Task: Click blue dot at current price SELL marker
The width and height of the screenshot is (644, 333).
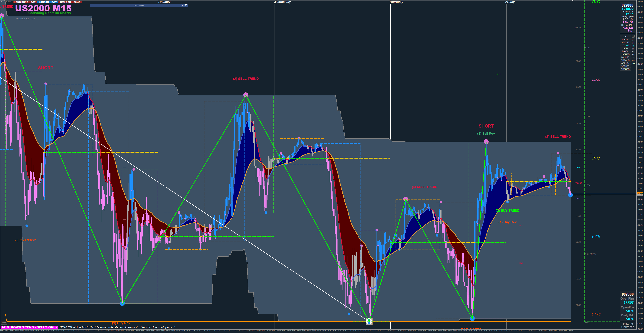Action: click(x=570, y=195)
